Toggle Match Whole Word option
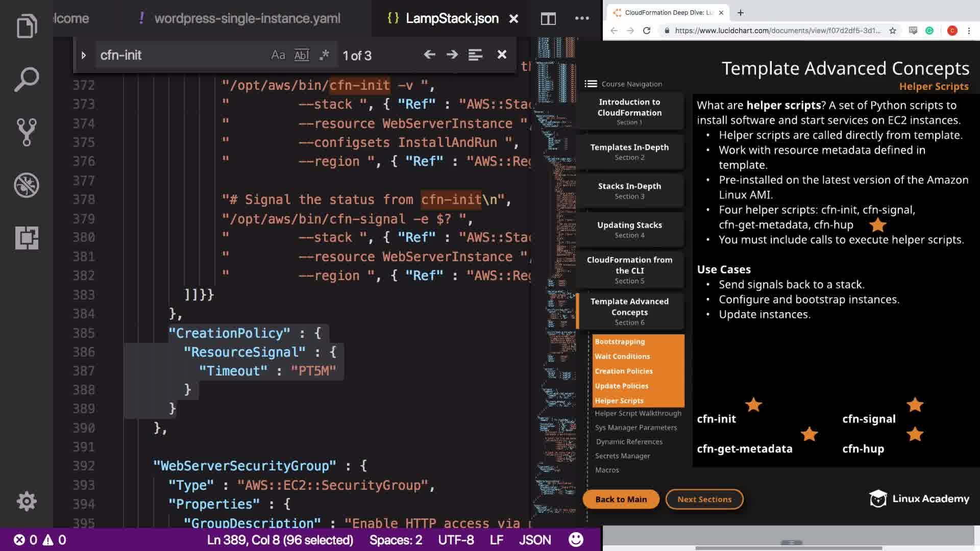 tap(302, 55)
